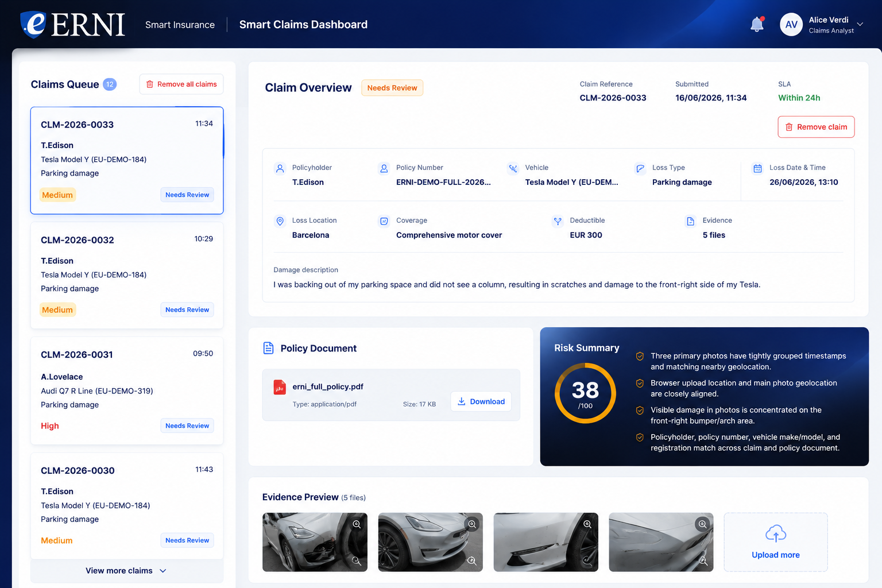This screenshot has height=588, width=882.
Task: Click the Policy Document heading icon
Action: pos(268,348)
